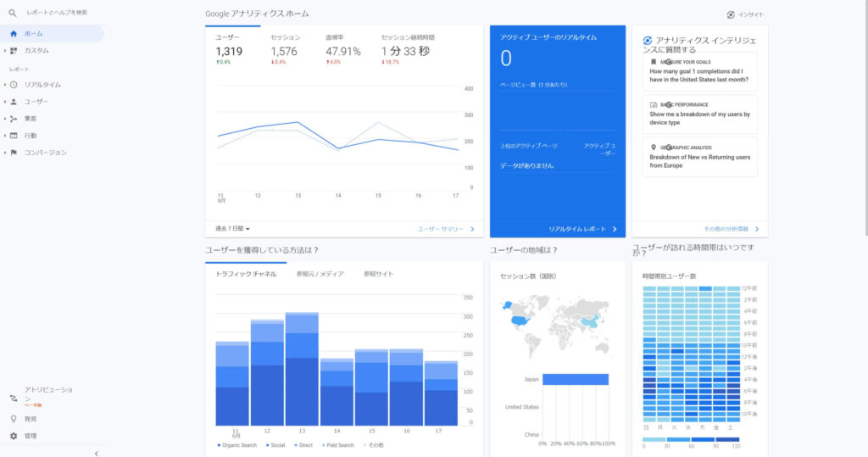Click the Conversions flag icon
The width and height of the screenshot is (868, 457).
[x=14, y=153]
